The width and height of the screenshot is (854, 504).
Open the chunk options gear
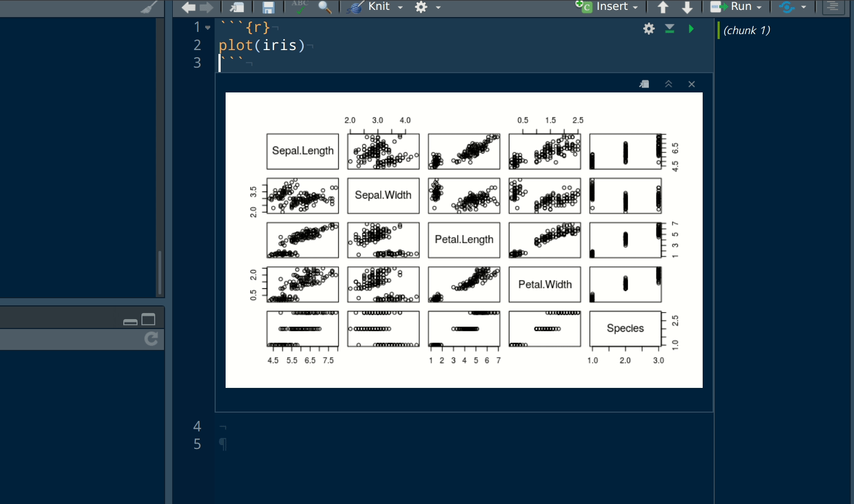648,29
